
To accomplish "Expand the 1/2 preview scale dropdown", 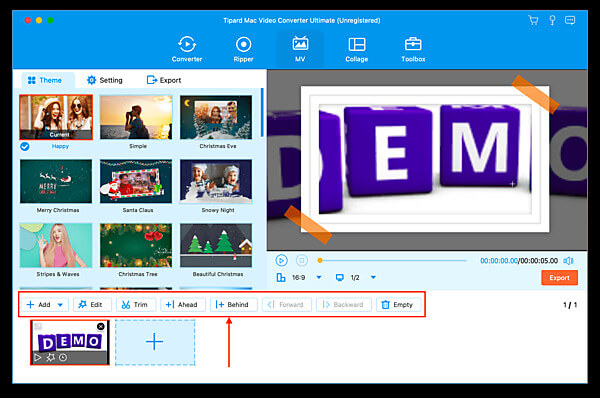I will click(x=373, y=277).
